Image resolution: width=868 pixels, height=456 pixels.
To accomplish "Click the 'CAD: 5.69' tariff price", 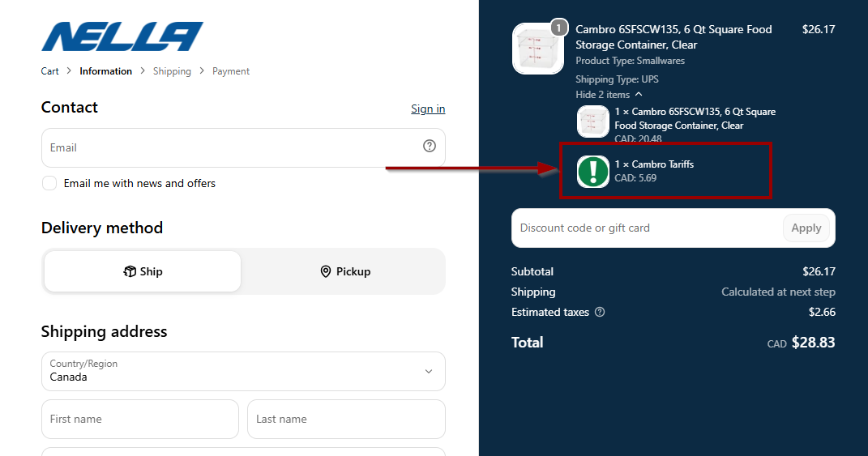I will pos(635,178).
